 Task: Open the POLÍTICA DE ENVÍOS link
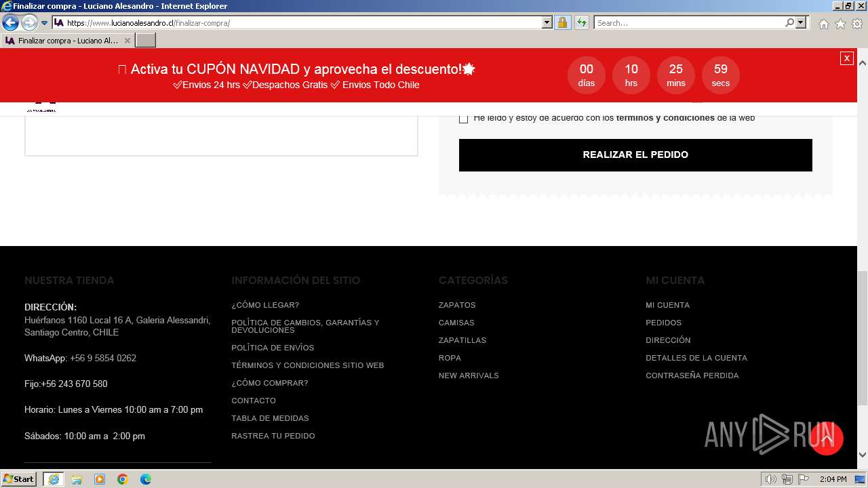click(x=273, y=348)
